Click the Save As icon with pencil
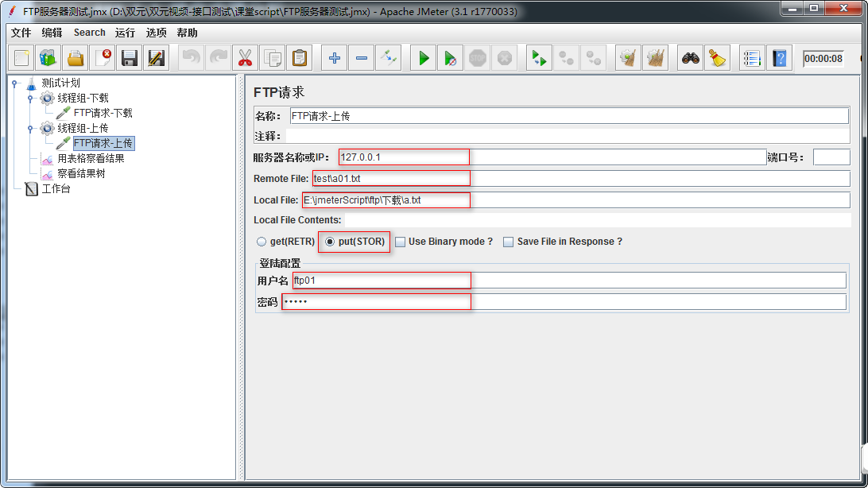868x488 pixels. 157,58
